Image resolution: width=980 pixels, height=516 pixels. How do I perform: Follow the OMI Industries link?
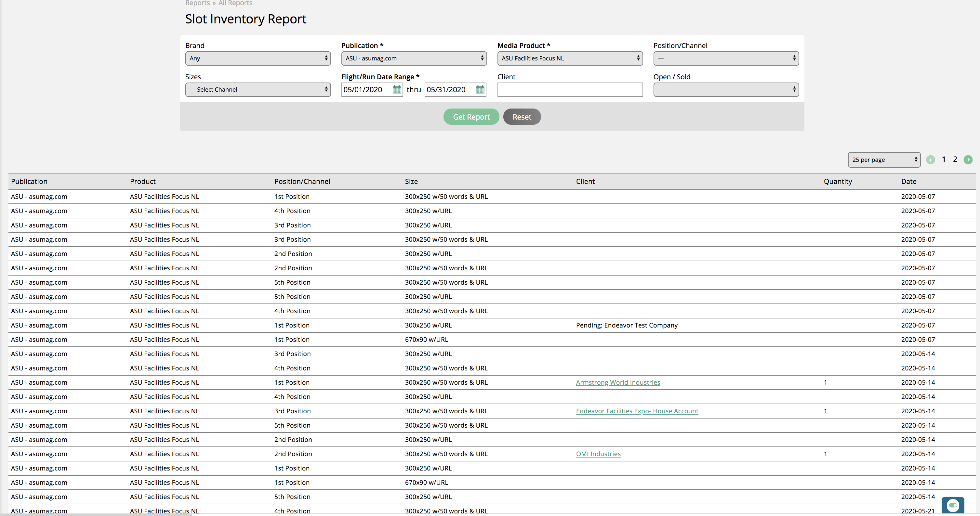[x=598, y=454]
